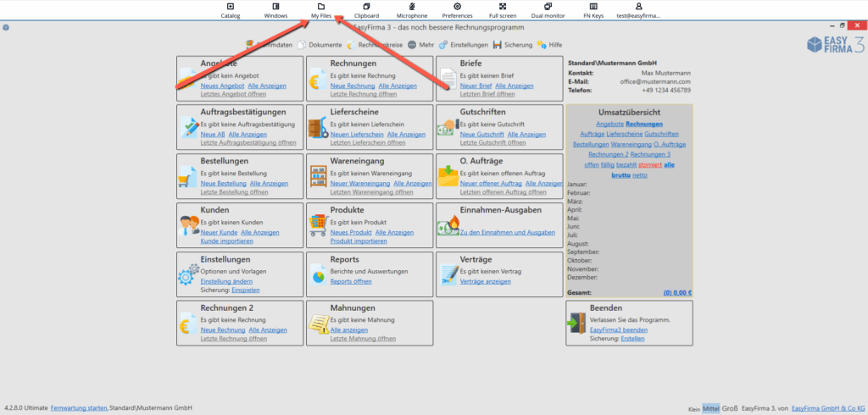
Task: Click the Reports pie chart icon
Action: (x=318, y=275)
